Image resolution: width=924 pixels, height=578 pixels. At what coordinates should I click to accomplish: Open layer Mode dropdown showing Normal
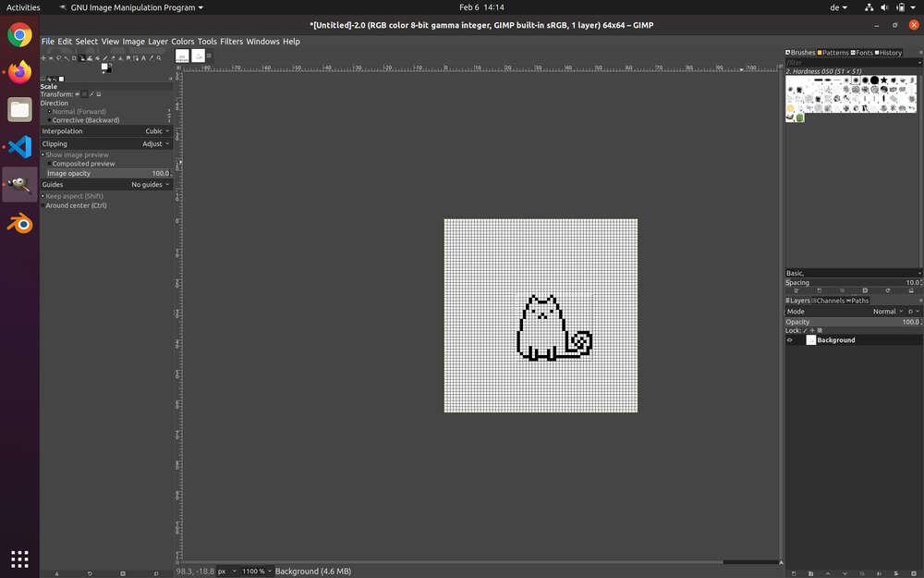pos(845,312)
